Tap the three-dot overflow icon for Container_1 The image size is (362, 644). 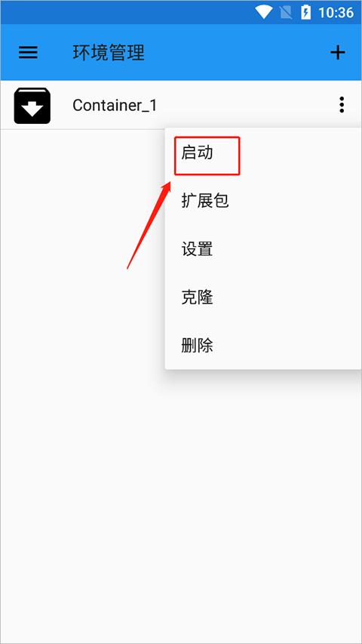point(342,105)
